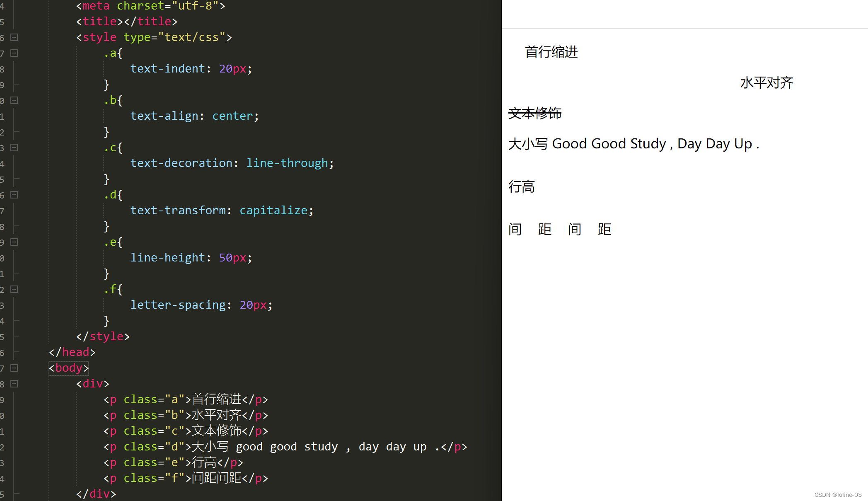Click the highlighted body tag
This screenshot has width=868, height=501.
(x=69, y=368)
